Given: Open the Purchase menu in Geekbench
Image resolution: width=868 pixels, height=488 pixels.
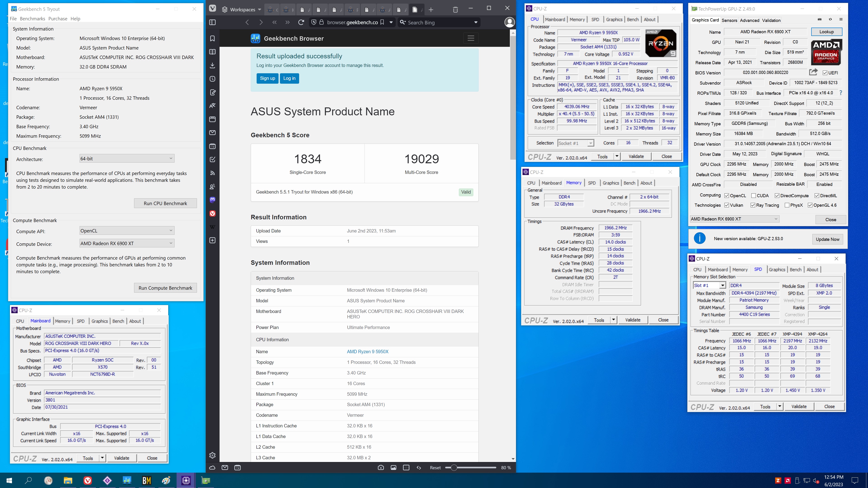Looking at the screenshot, I should point(58,19).
